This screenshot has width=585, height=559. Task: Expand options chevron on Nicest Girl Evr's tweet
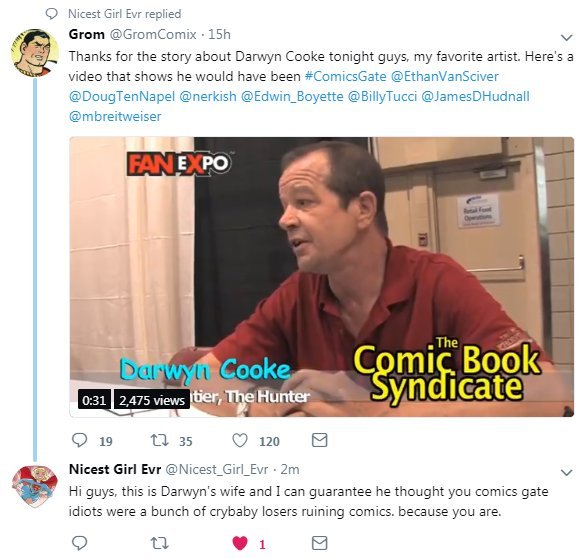pos(567,472)
